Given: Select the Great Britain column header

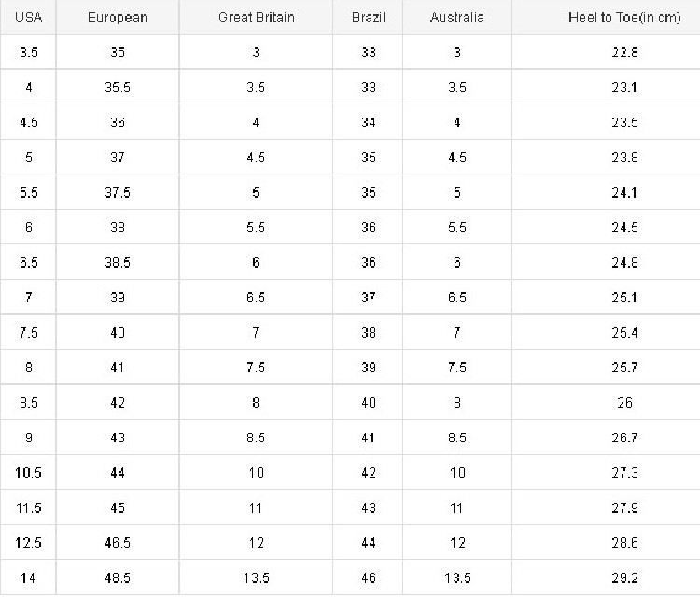Looking at the screenshot, I should (x=256, y=18).
